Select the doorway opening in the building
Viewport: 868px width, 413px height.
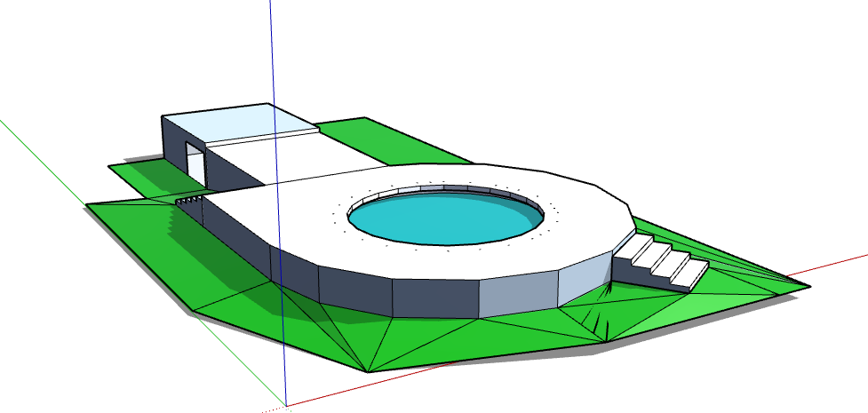[195, 164]
